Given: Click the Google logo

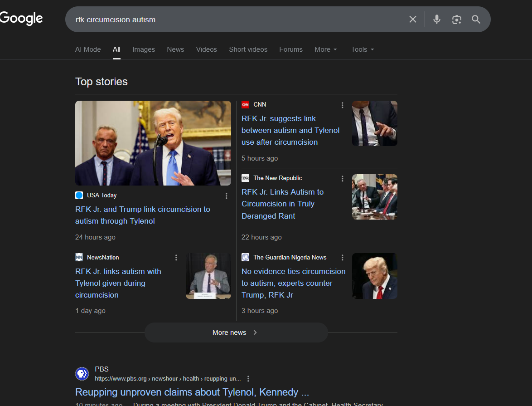Looking at the screenshot, I should [x=21, y=18].
